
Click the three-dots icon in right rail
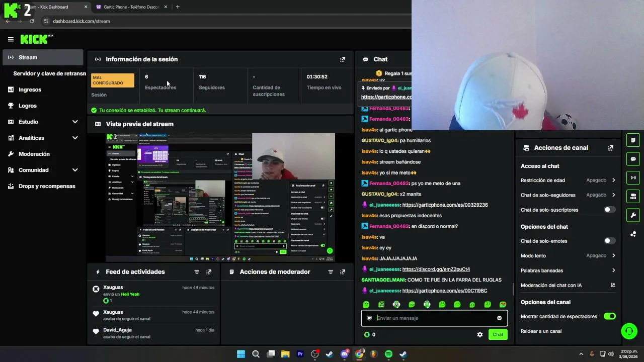pos(633,234)
